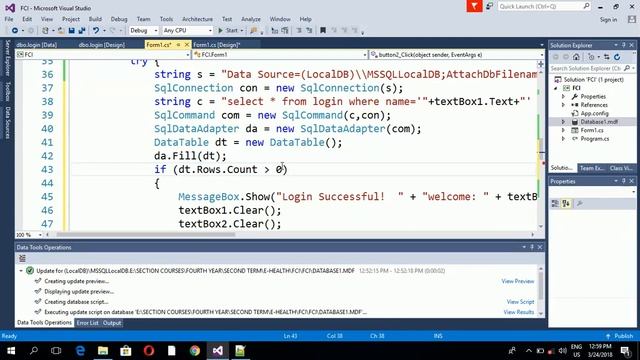Switch to the Form1.cs [Design] tab
Image resolution: width=640 pixels, height=360 pixels.
216,45
